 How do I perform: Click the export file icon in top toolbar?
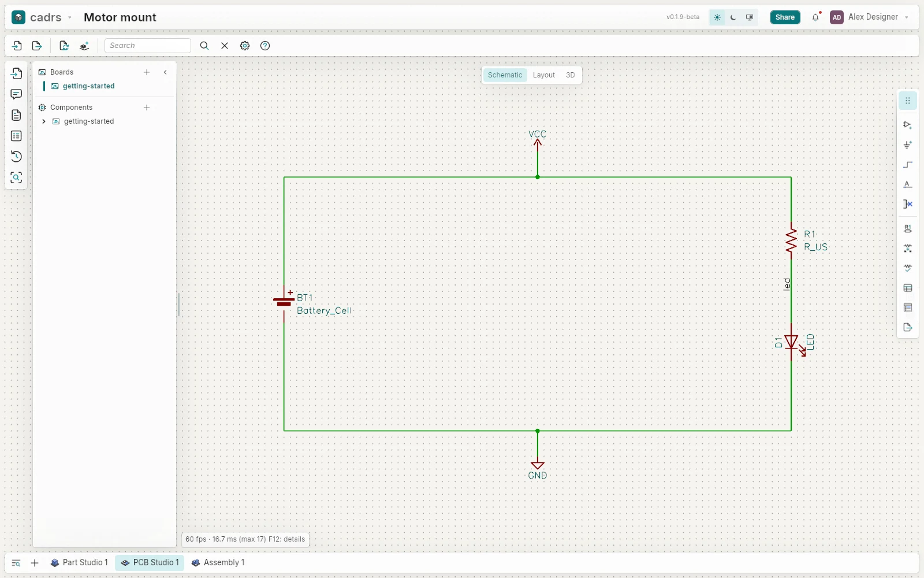[37, 46]
